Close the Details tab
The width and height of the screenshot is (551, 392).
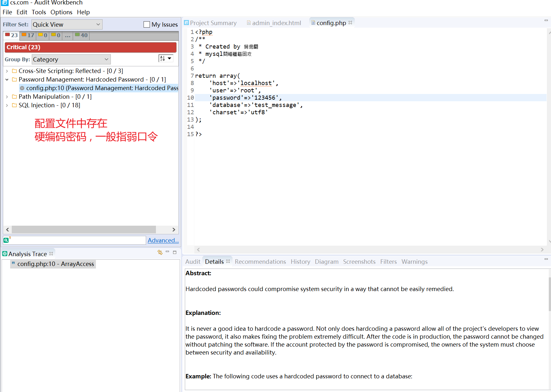tap(228, 261)
